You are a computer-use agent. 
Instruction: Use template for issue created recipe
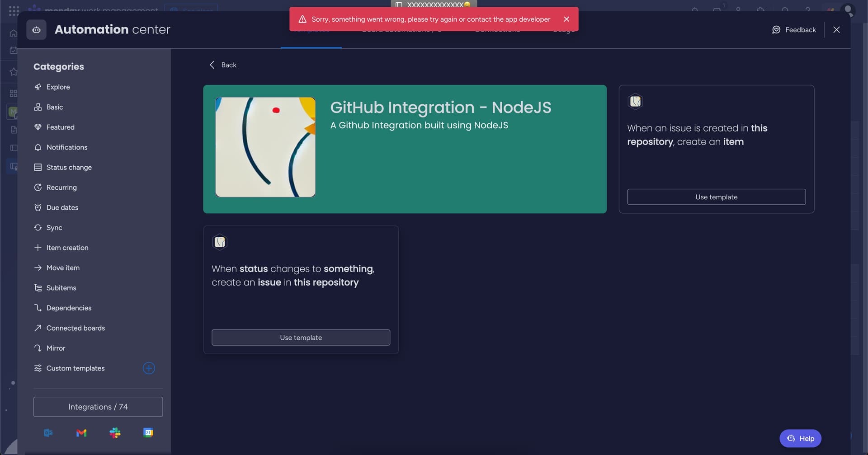coord(717,197)
